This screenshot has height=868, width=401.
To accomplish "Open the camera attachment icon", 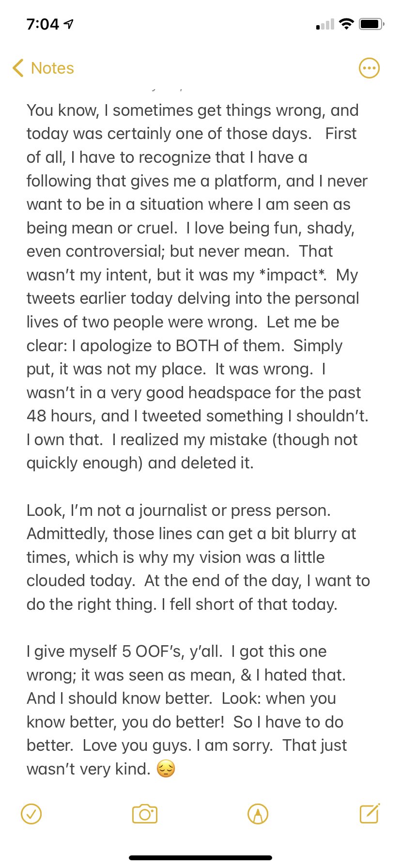I will tap(145, 814).
